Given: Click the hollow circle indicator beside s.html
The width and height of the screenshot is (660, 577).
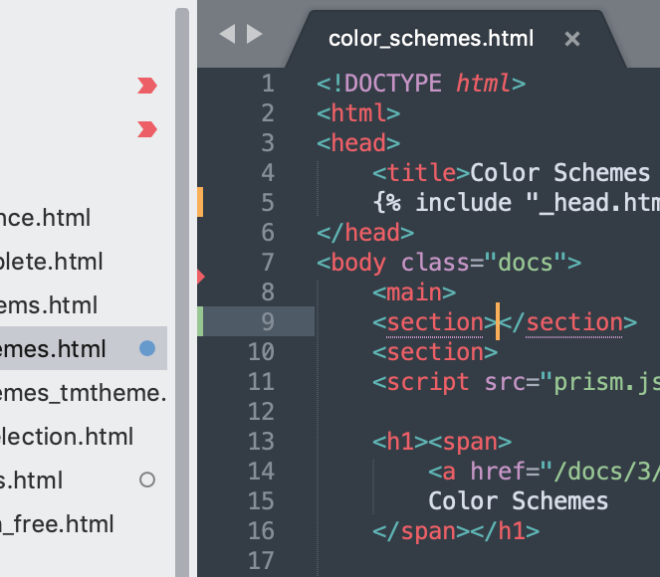Looking at the screenshot, I should [x=147, y=480].
